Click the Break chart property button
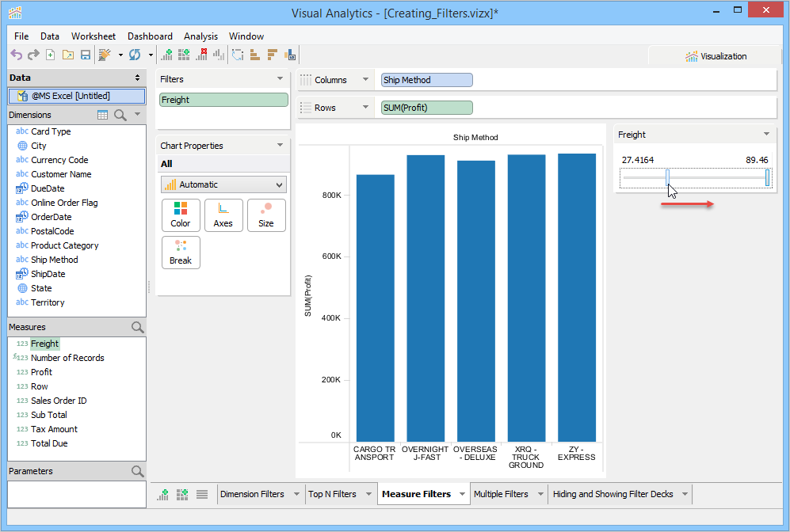The height and width of the screenshot is (532, 790). (x=181, y=253)
